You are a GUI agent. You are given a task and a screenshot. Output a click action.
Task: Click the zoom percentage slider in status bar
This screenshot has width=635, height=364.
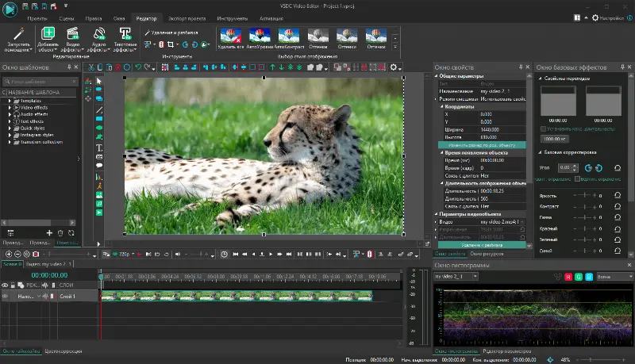pyautogui.click(x=601, y=359)
